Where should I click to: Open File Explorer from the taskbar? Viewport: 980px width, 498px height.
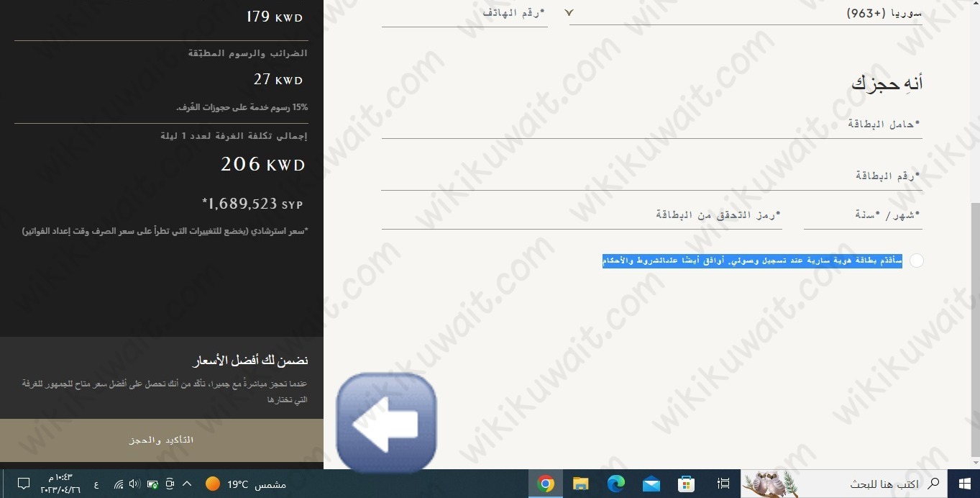(581, 484)
